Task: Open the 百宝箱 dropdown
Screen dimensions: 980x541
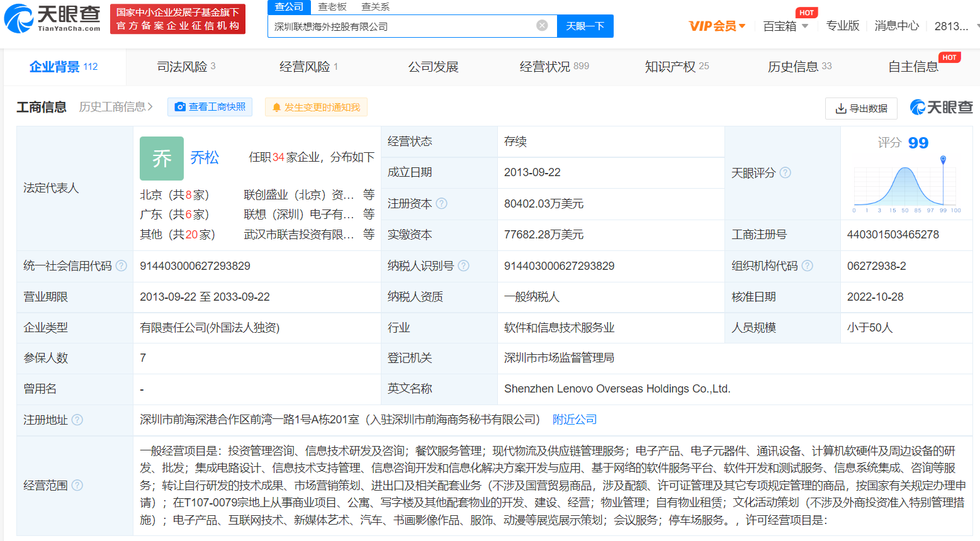Action: point(784,25)
